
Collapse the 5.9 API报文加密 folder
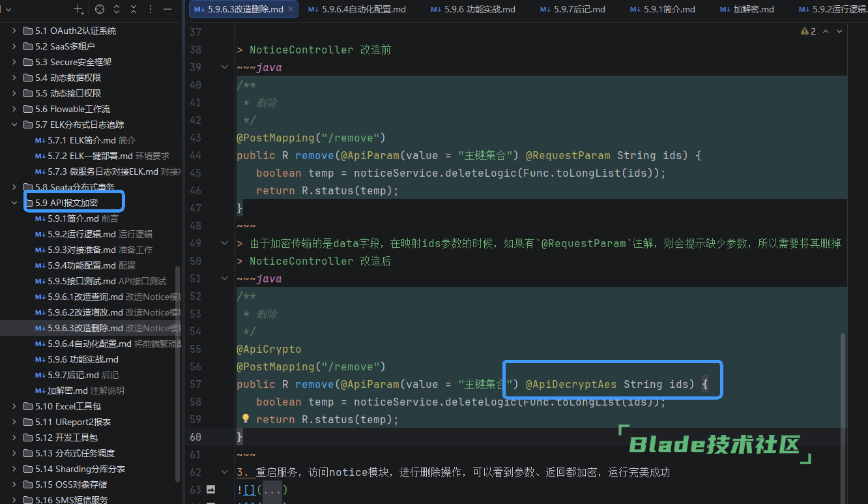click(14, 203)
